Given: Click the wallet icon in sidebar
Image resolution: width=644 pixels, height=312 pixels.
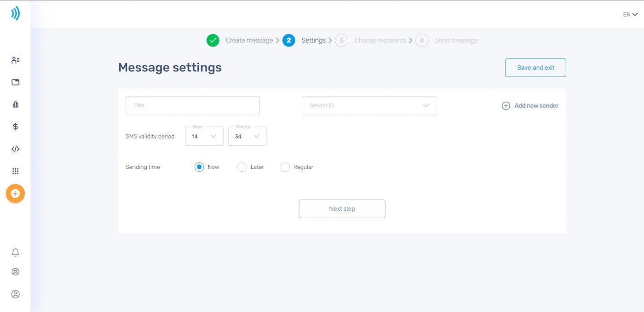Looking at the screenshot, I should (15, 82).
